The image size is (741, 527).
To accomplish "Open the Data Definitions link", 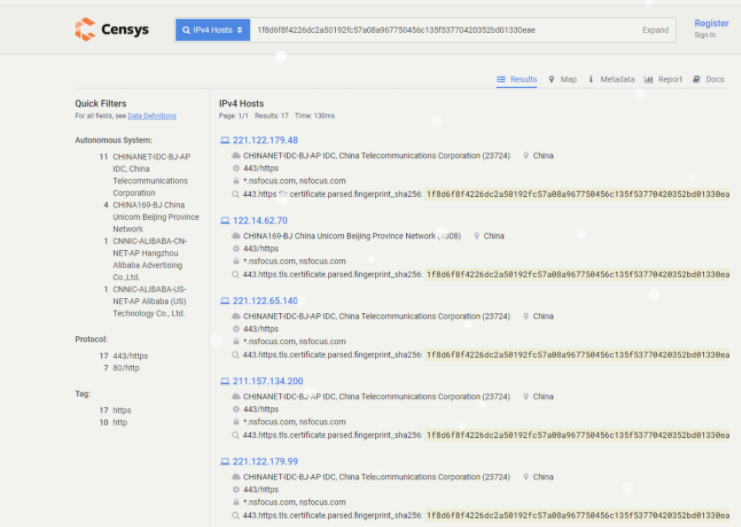I will click(x=152, y=116).
